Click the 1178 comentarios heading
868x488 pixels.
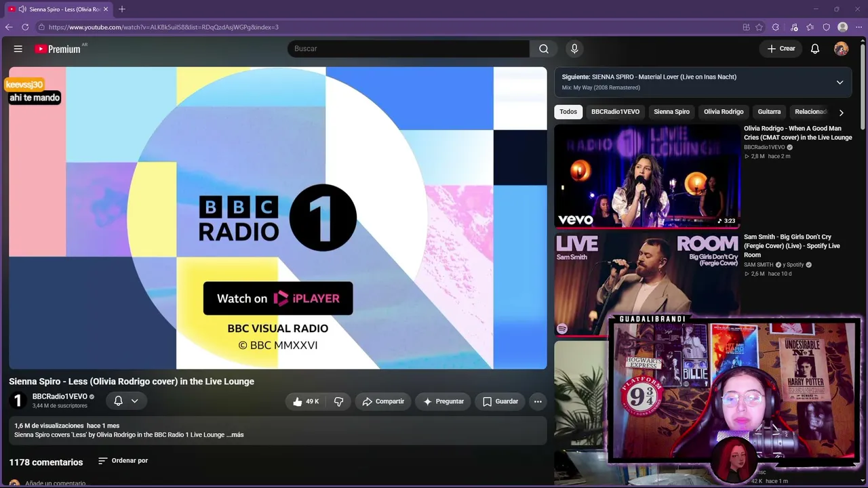(x=46, y=462)
